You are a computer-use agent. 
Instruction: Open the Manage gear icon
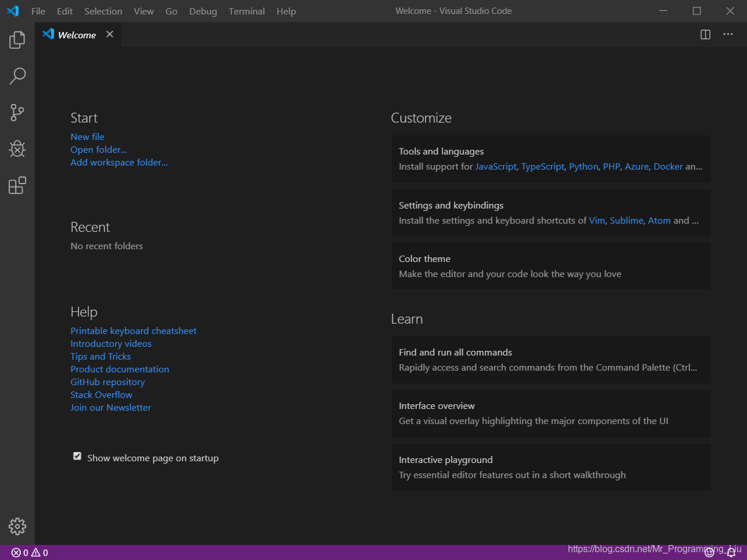tap(17, 526)
